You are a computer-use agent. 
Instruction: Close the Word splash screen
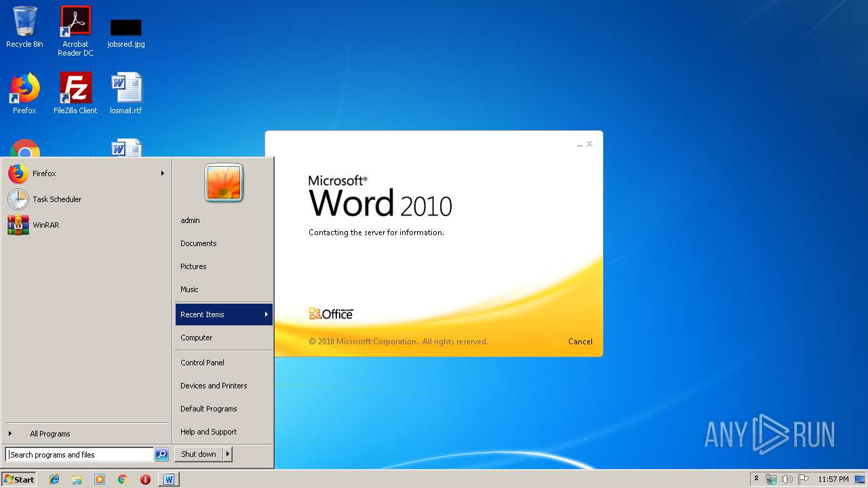point(589,144)
